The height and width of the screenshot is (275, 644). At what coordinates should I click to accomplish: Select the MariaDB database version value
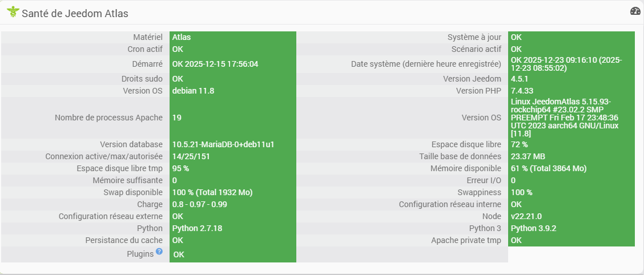pyautogui.click(x=223, y=144)
